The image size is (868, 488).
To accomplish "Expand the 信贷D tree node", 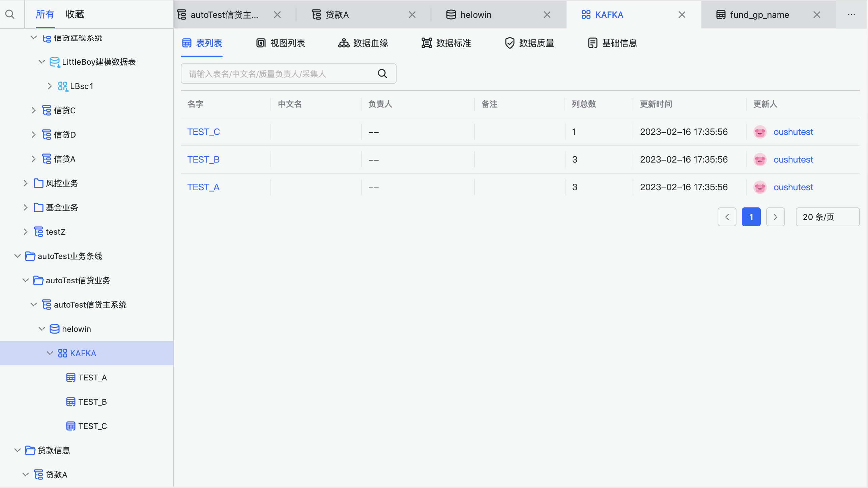I will (34, 135).
